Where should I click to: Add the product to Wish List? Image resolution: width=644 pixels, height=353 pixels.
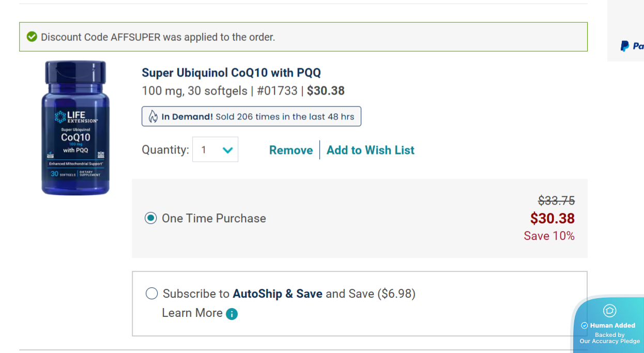pyautogui.click(x=371, y=150)
